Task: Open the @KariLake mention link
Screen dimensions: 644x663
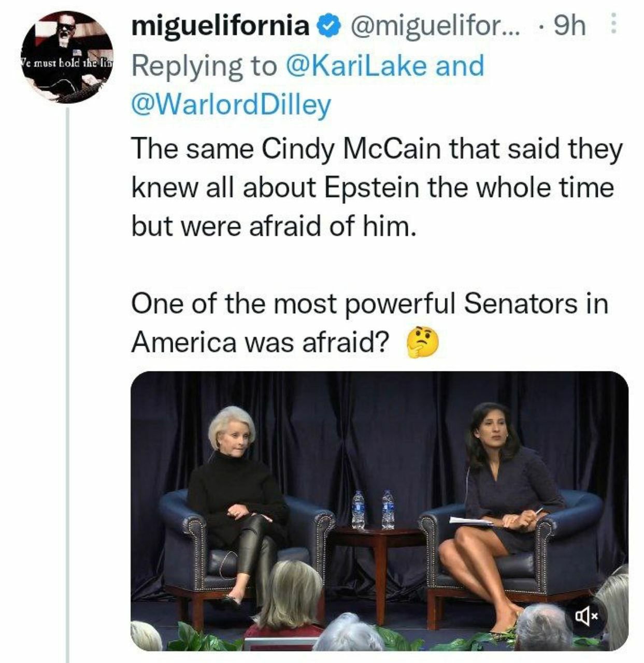Action: pos(357,65)
